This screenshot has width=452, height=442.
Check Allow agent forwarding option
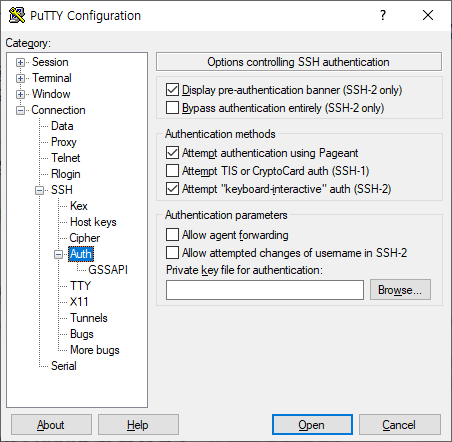click(x=172, y=235)
